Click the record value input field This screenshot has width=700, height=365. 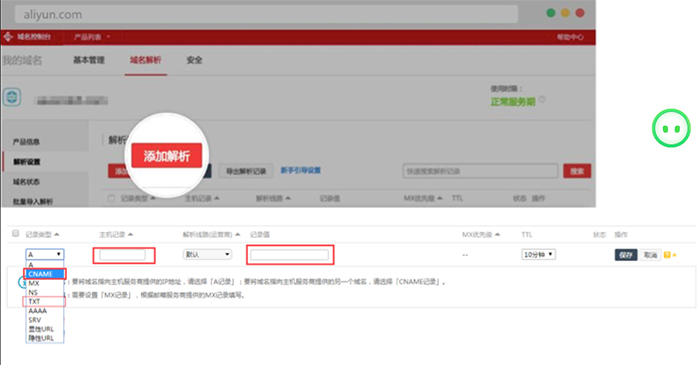[x=289, y=255]
